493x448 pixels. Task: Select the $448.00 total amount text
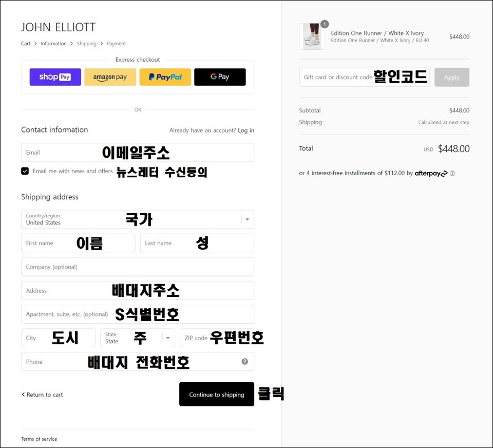click(453, 148)
